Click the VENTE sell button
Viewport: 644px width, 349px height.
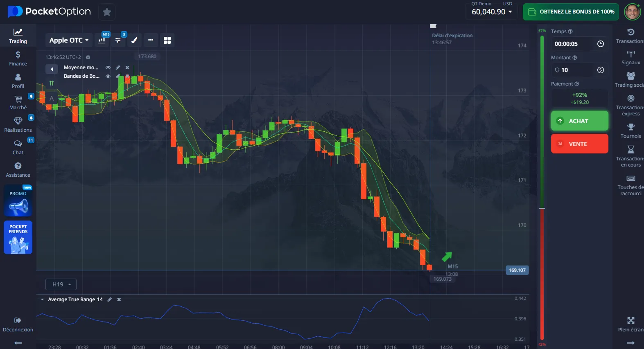click(579, 144)
